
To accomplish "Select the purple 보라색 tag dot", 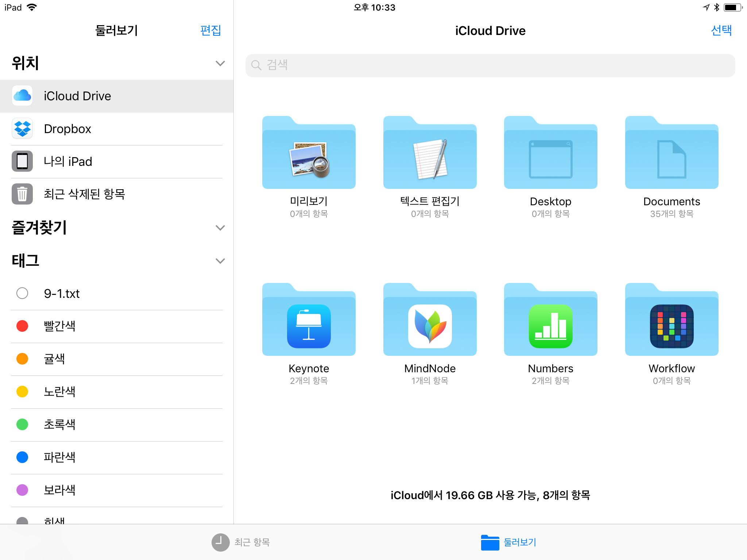I will coord(22,490).
